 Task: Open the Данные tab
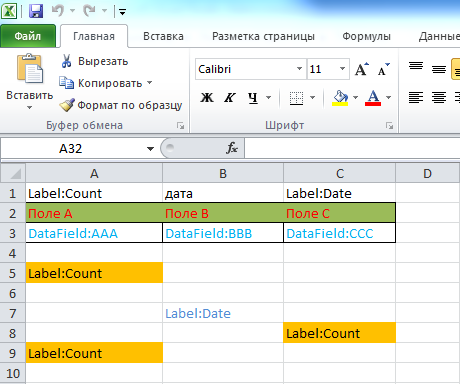(438, 36)
